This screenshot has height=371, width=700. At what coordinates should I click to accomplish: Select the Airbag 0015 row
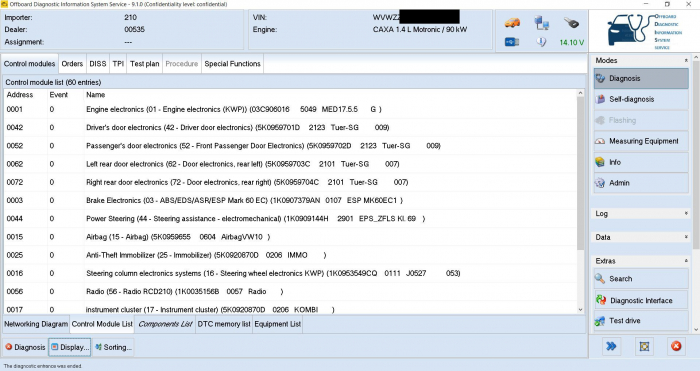290,237
